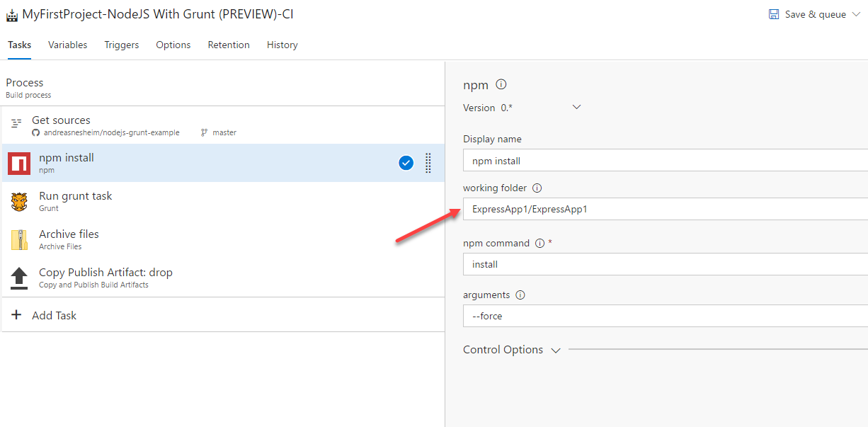The height and width of the screenshot is (427, 868).
Task: Open the info icon next to npm heading
Action: [501, 84]
